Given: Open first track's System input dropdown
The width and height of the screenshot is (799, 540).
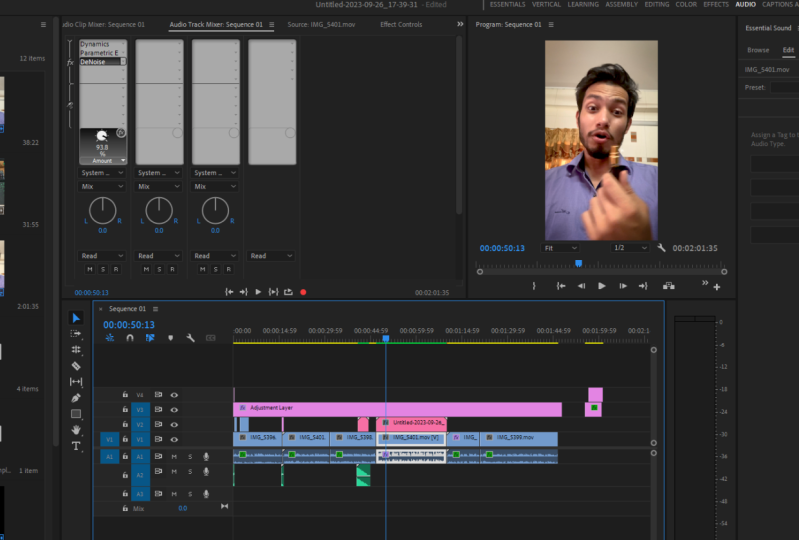Looking at the screenshot, I should [102, 173].
